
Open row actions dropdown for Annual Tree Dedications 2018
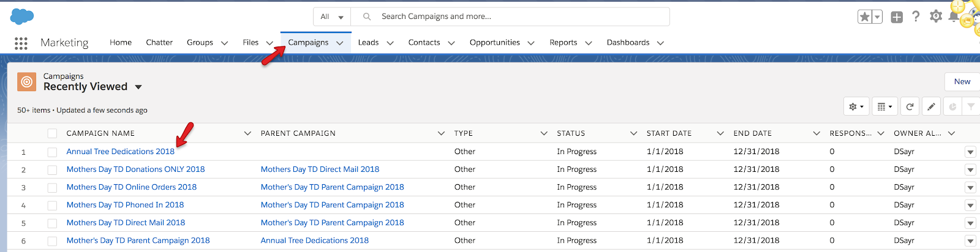click(x=970, y=152)
